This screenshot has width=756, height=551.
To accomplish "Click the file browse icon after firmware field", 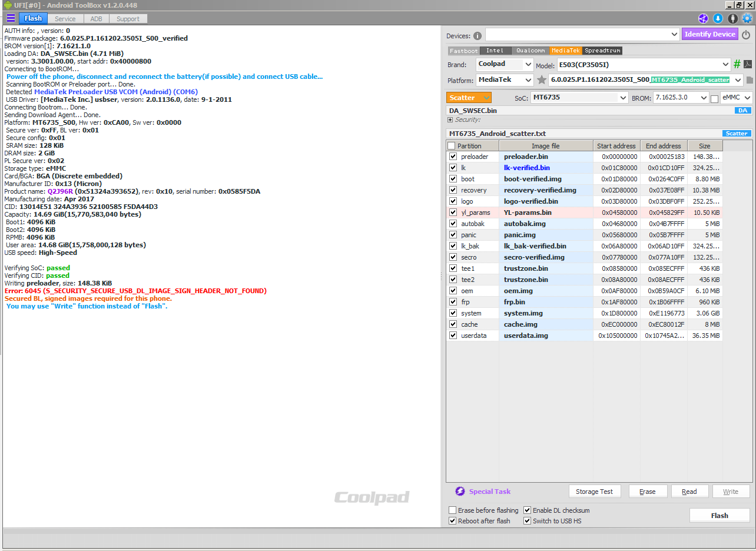I will pyautogui.click(x=750, y=79).
